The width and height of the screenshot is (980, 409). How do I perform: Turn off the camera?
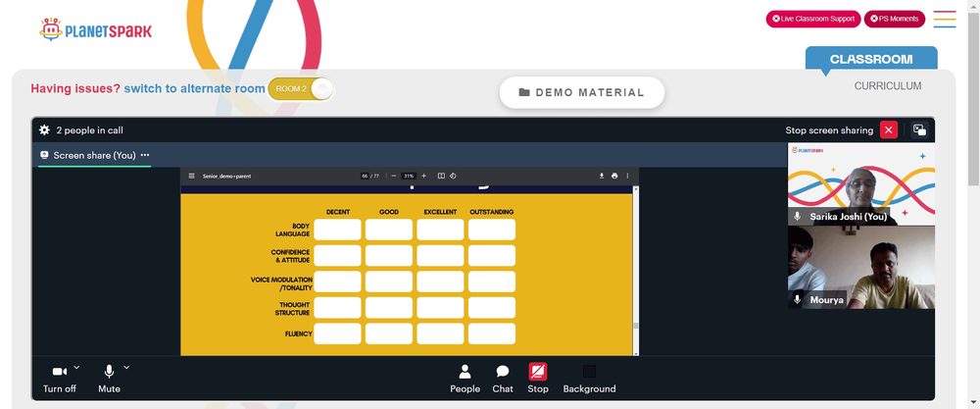[60, 379]
